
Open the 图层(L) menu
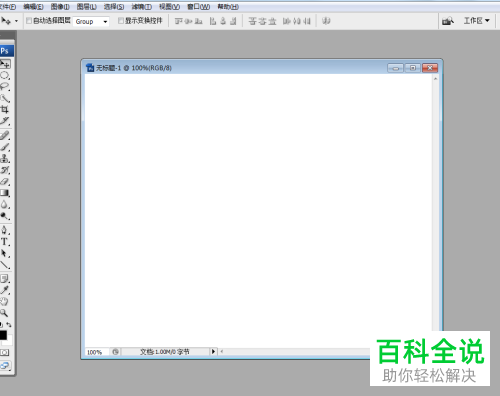coord(87,7)
